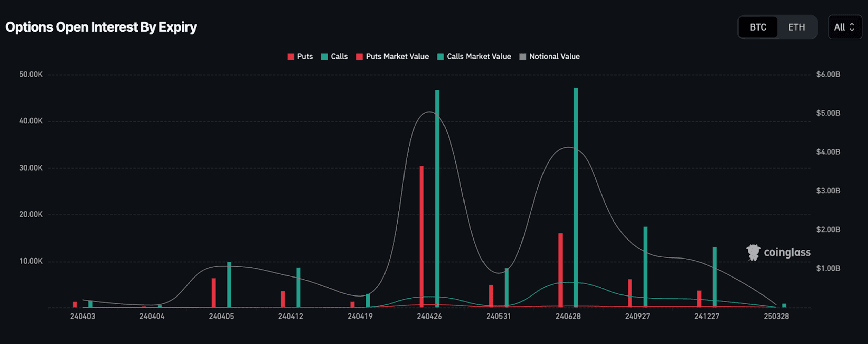Screen dimensions: 868x344
Task: Click the green Calls bar at 240927
Action: (x=645, y=267)
